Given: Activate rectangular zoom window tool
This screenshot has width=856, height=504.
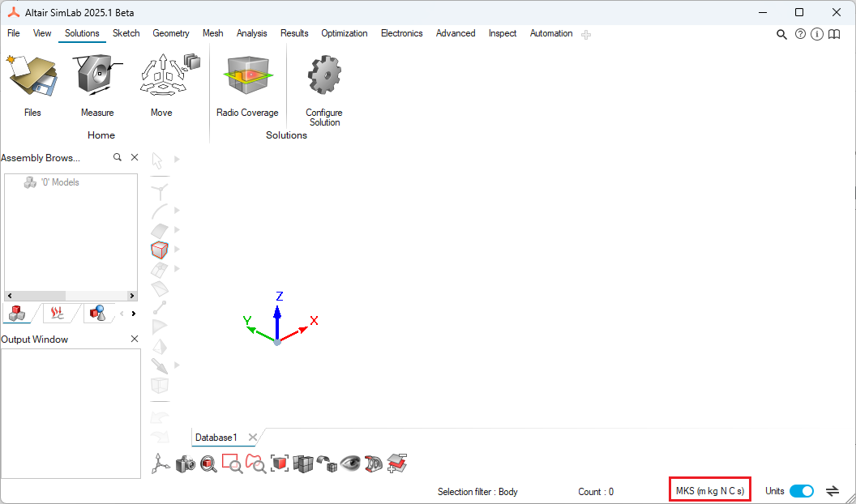Looking at the screenshot, I should (x=233, y=463).
